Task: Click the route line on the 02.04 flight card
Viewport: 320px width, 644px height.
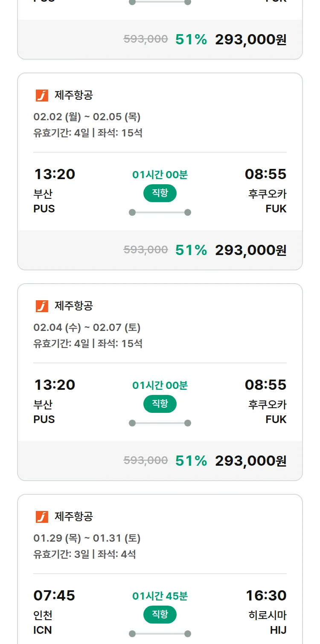Action: pos(160,423)
